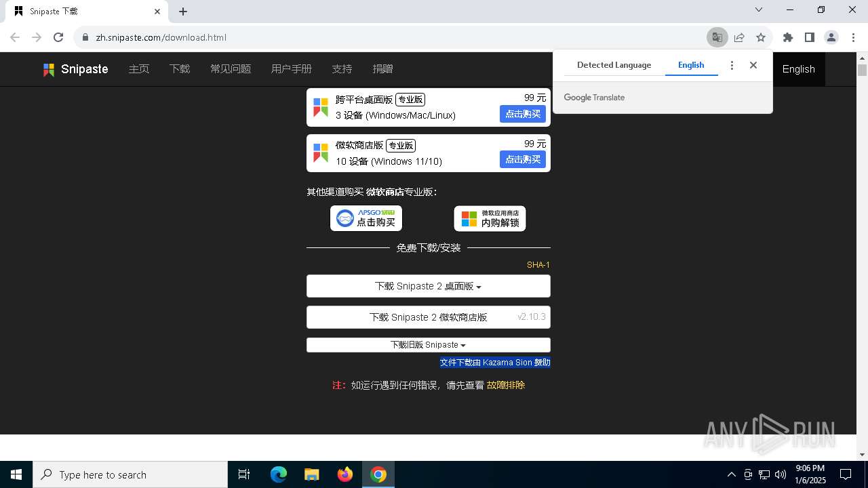Open the notification center icon

click(846, 474)
